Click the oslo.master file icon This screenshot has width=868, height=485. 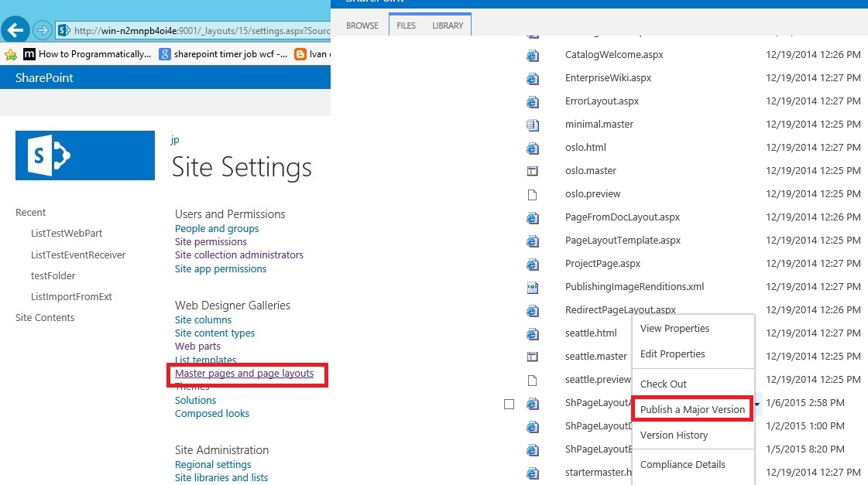[x=533, y=172]
